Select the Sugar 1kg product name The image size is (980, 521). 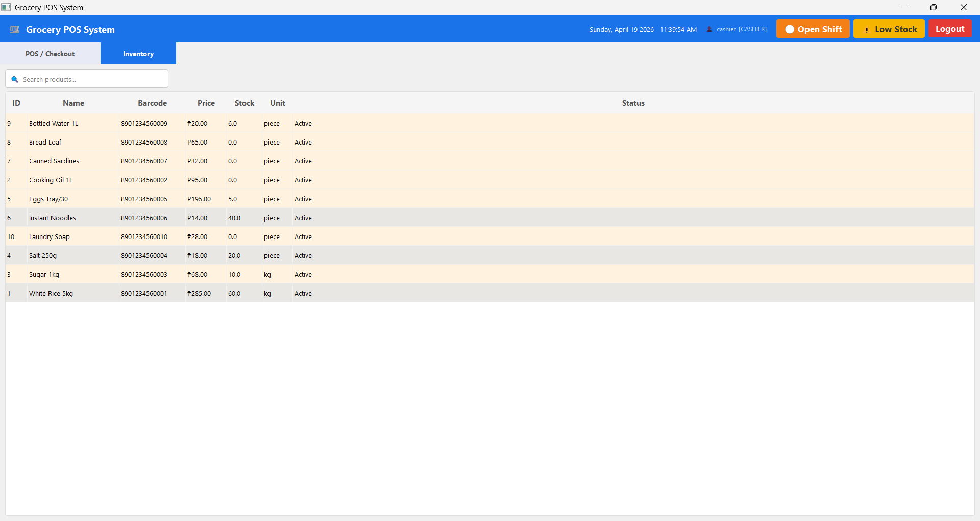[x=44, y=275]
